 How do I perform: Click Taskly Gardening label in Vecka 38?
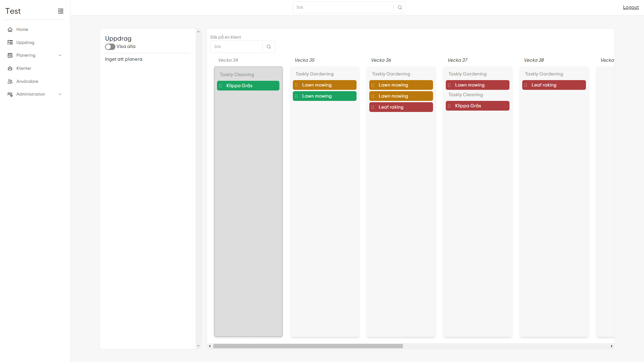(x=544, y=74)
